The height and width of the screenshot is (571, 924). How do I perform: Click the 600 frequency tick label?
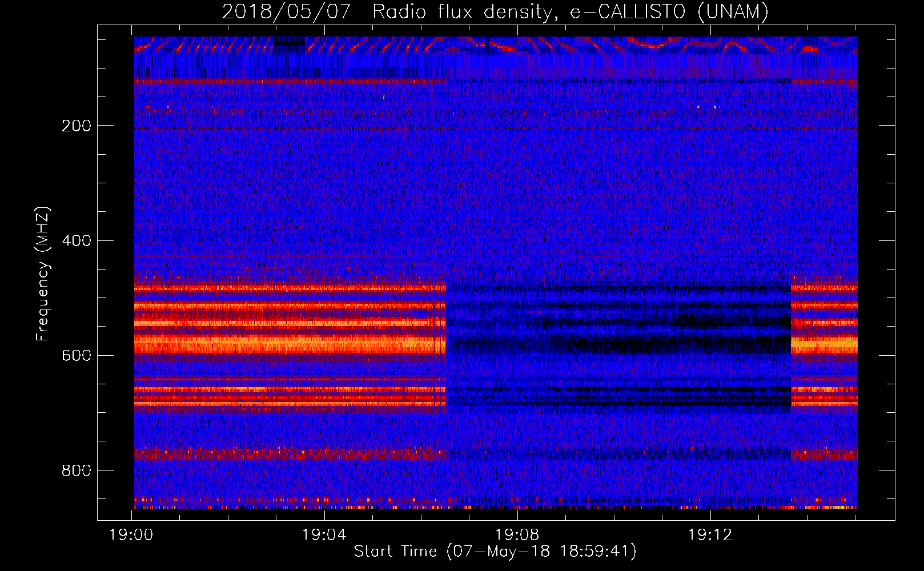[x=77, y=356]
